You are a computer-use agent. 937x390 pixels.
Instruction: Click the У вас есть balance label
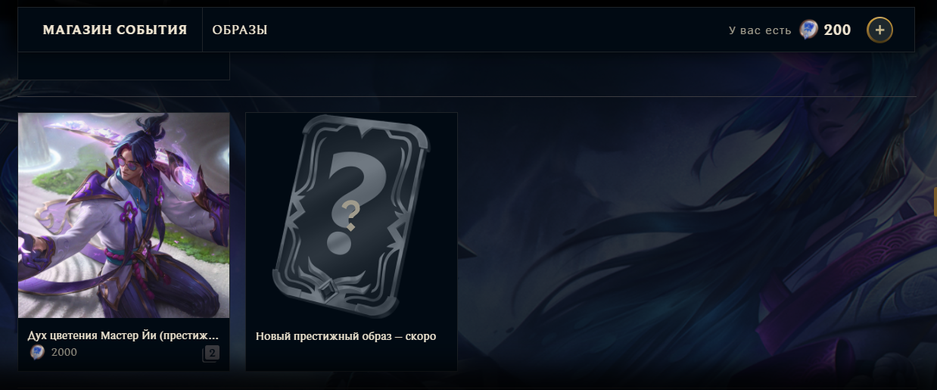coord(760,30)
